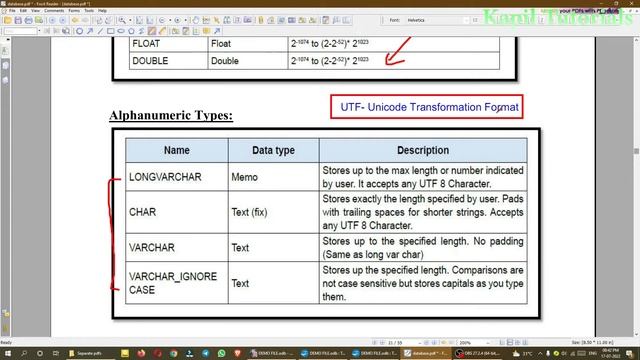Open the View menu
This screenshot has height=360, width=640.
coord(36,11)
